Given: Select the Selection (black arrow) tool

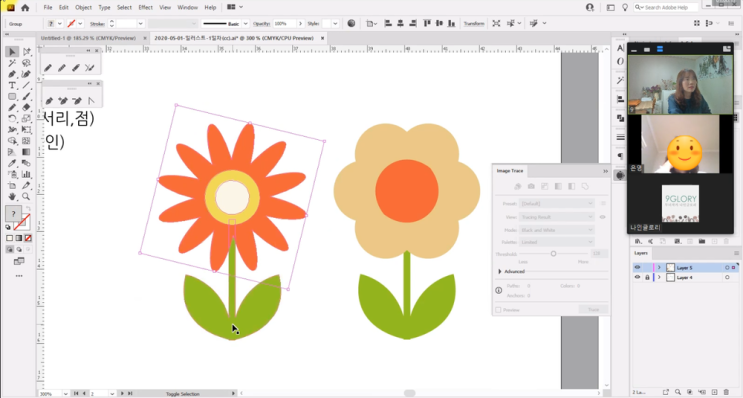Looking at the screenshot, I should 12,52.
